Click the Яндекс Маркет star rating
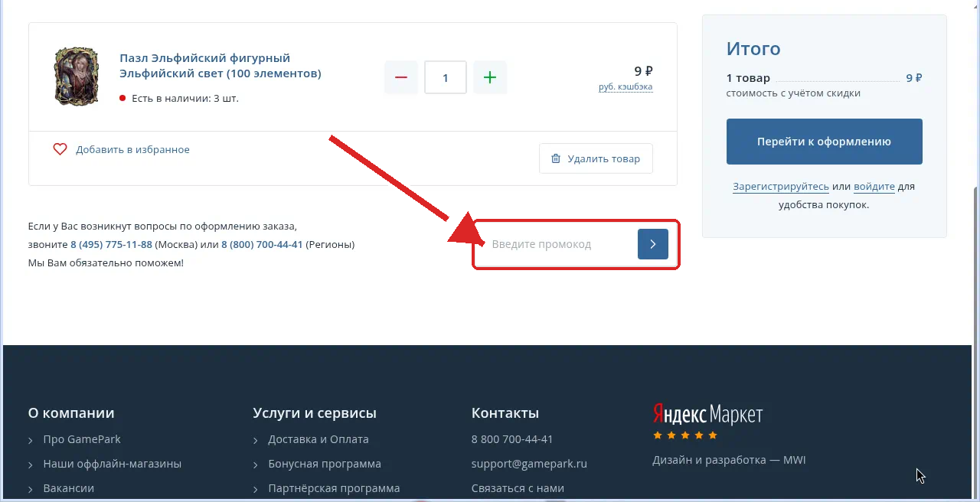The width and height of the screenshot is (980, 502). pyautogui.click(x=685, y=435)
